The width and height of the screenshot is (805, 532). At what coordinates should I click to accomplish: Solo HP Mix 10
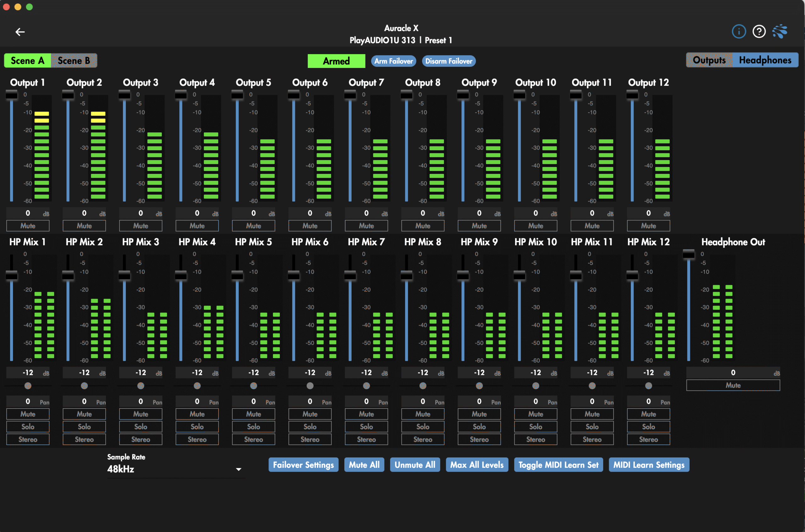click(x=536, y=427)
